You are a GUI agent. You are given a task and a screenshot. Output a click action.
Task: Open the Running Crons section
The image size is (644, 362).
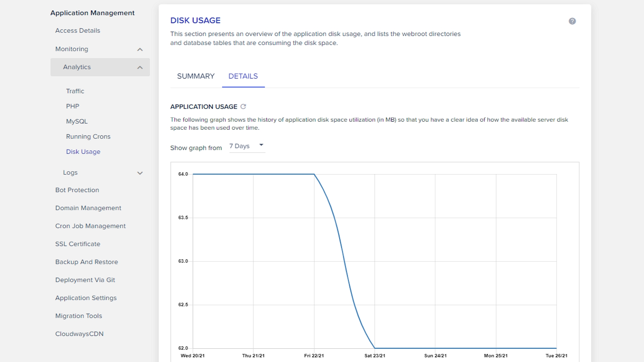click(x=89, y=136)
